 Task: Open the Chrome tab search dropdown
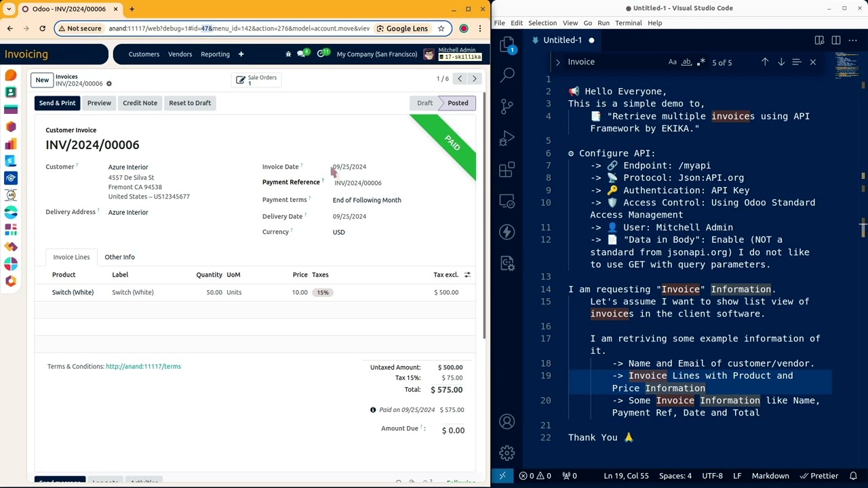point(8,9)
